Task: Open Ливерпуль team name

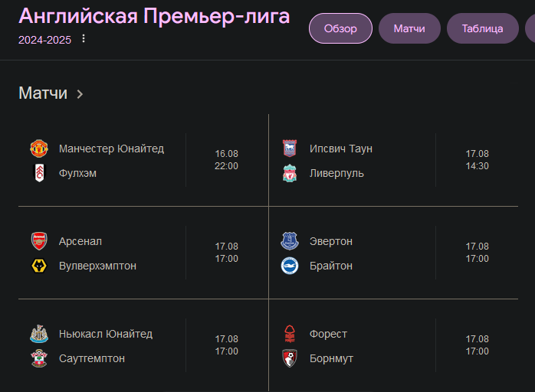Action: pyautogui.click(x=336, y=173)
